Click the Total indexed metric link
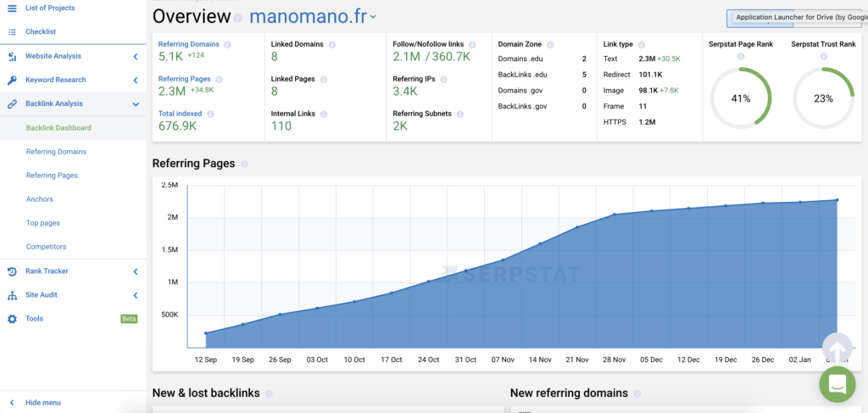 coord(181,114)
